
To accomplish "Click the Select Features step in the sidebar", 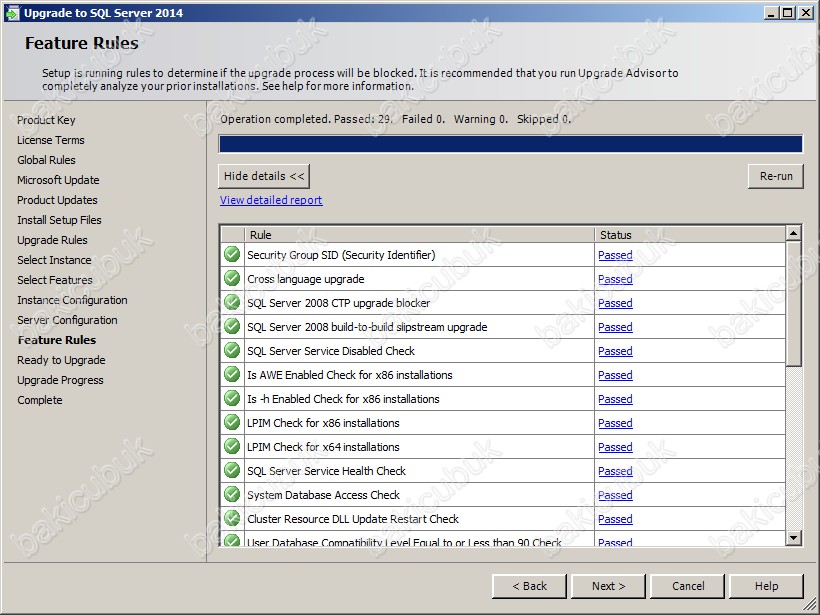I will pos(54,280).
